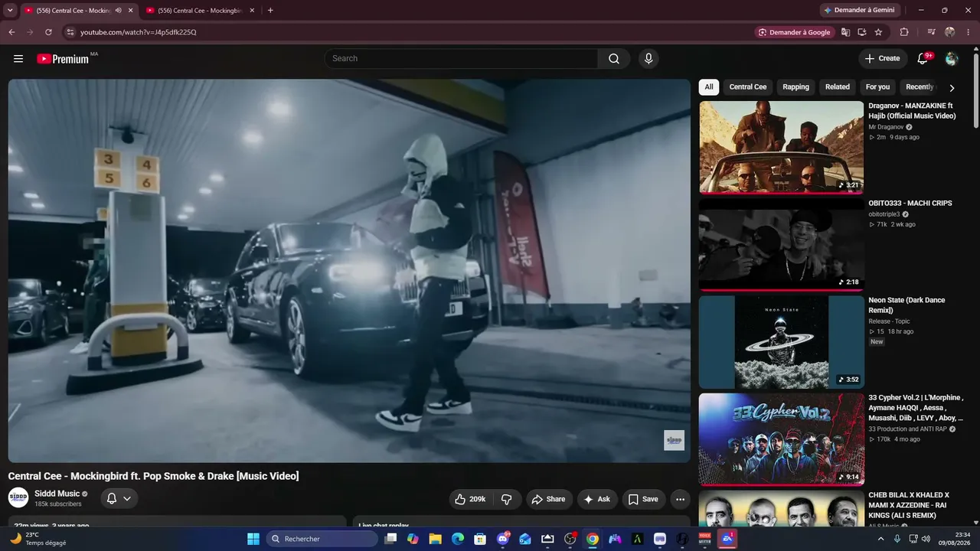This screenshot has width=980, height=551.
Task: Install app icon in address bar
Action: pos(862,32)
